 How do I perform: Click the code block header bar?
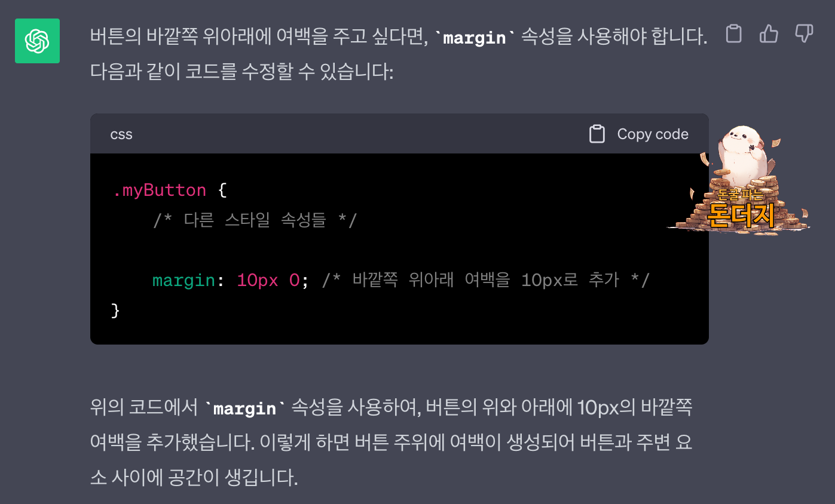[359, 134]
